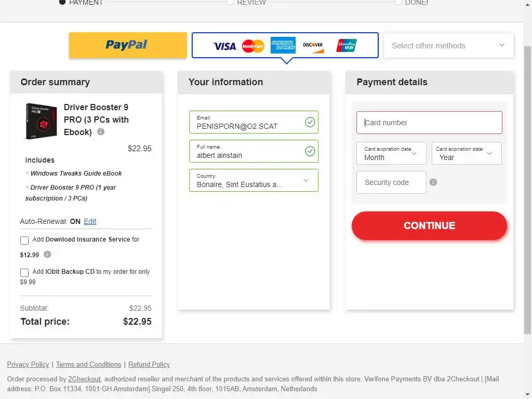Click the info icon beside Driver Booster title
532x399 pixels.
[101, 132]
